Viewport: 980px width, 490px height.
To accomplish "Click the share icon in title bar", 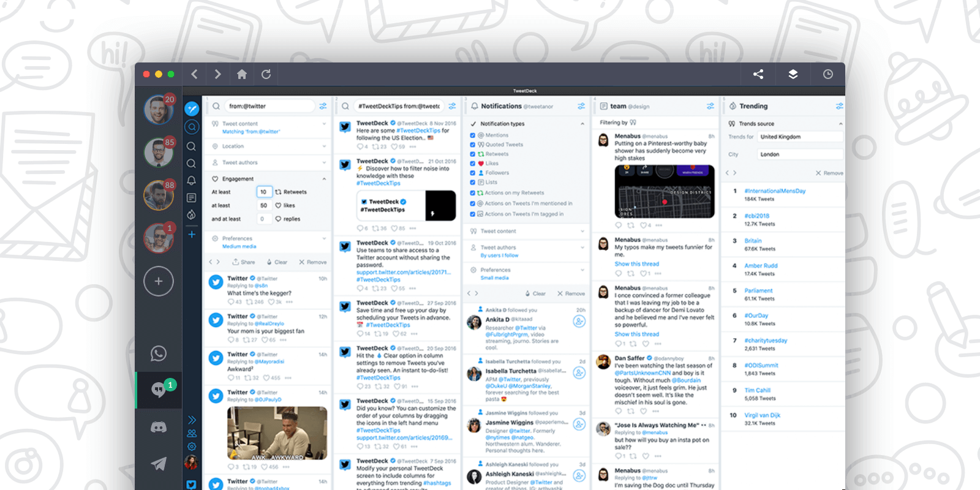I will (758, 74).
